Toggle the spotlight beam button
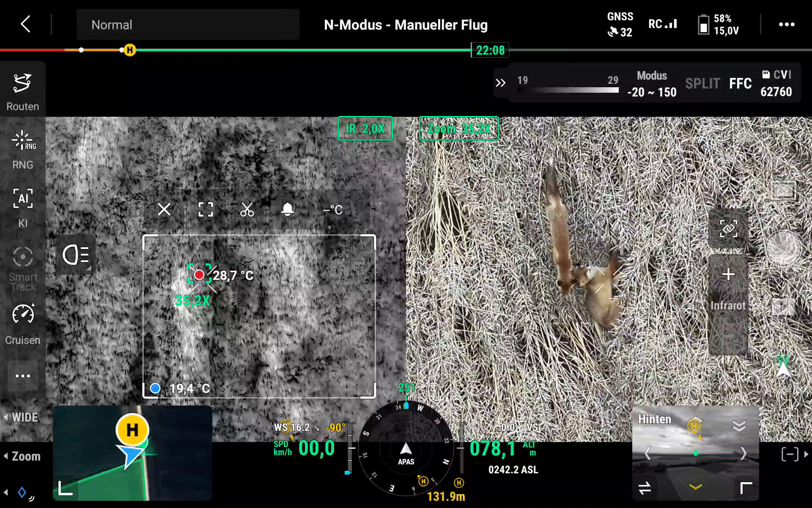 pyautogui.click(x=76, y=255)
